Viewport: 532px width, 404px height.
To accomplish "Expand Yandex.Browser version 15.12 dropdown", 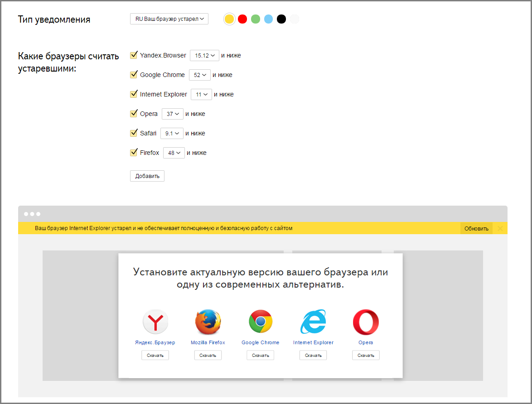I will point(204,55).
